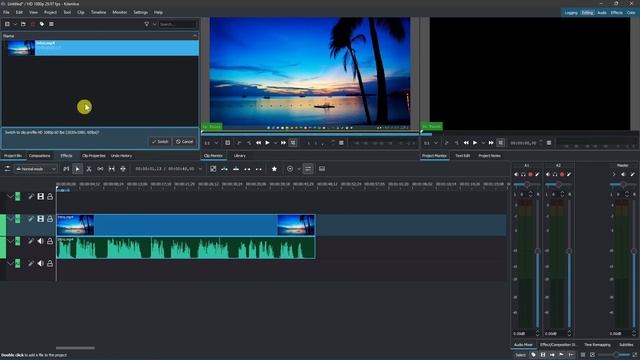Open the Normal mode edit mode dropdown
This screenshot has height=360, width=640.
[x=36, y=169]
